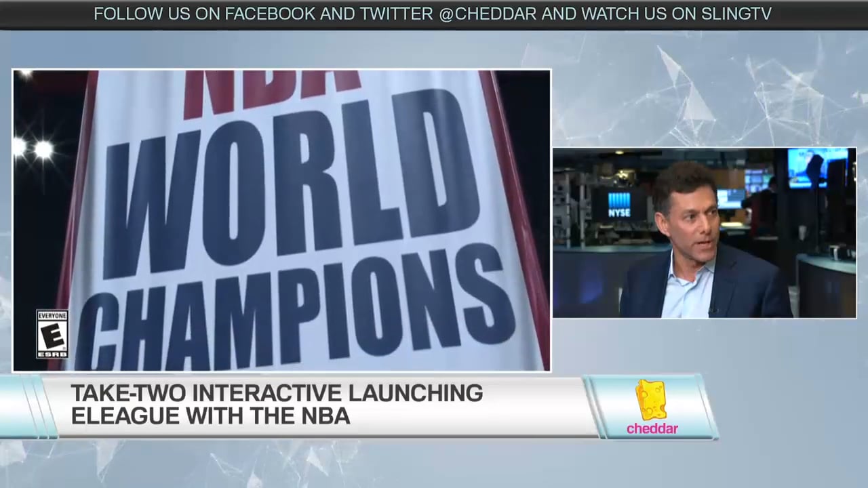868x488 pixels.
Task: Click the red Cheddar wordmark text
Action: point(652,428)
